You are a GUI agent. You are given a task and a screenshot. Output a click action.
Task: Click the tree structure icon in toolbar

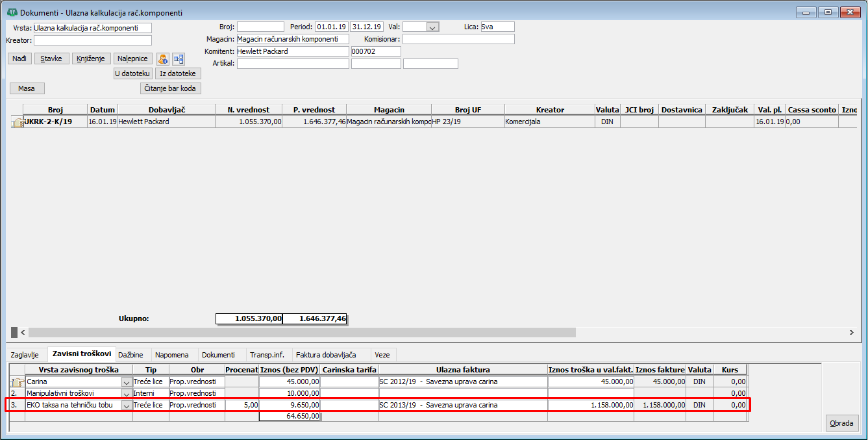click(x=179, y=59)
